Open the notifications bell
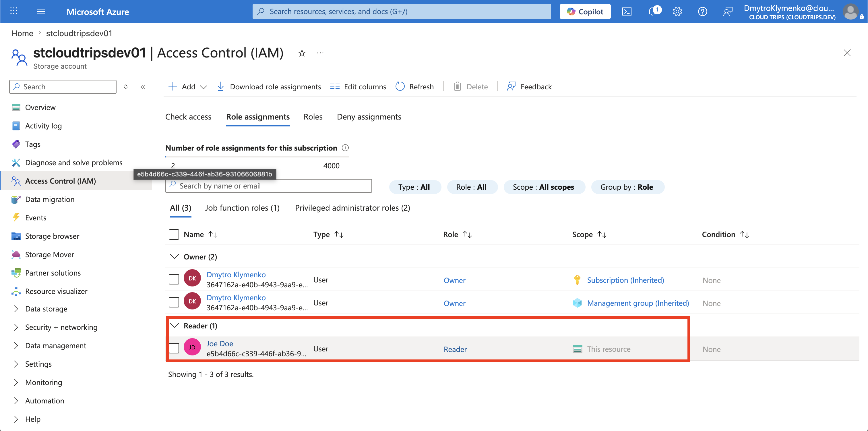This screenshot has height=431, width=868. (653, 11)
